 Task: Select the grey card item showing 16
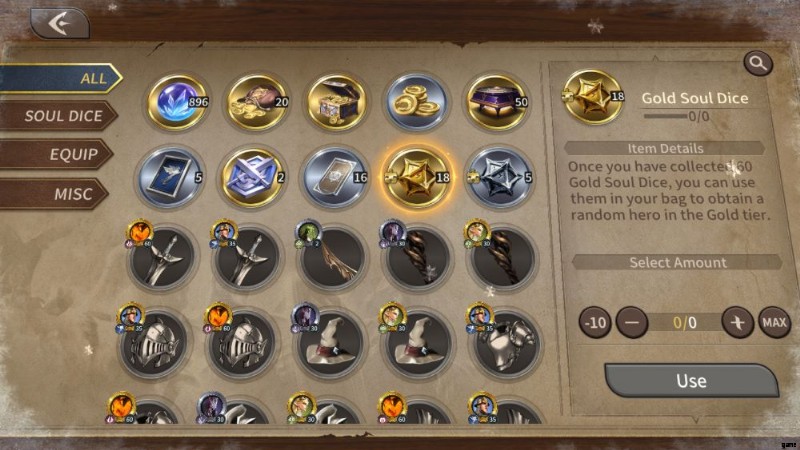(x=335, y=178)
